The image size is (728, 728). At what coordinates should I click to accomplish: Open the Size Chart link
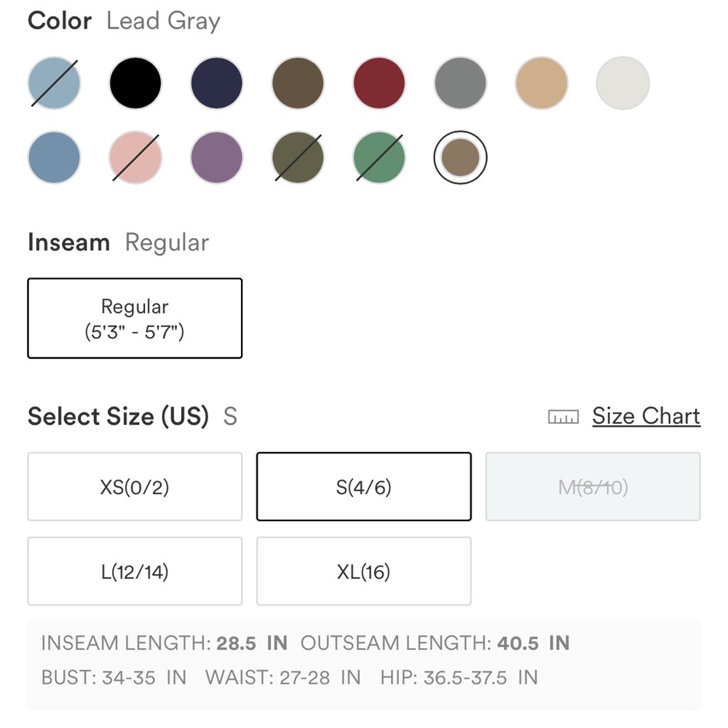646,416
